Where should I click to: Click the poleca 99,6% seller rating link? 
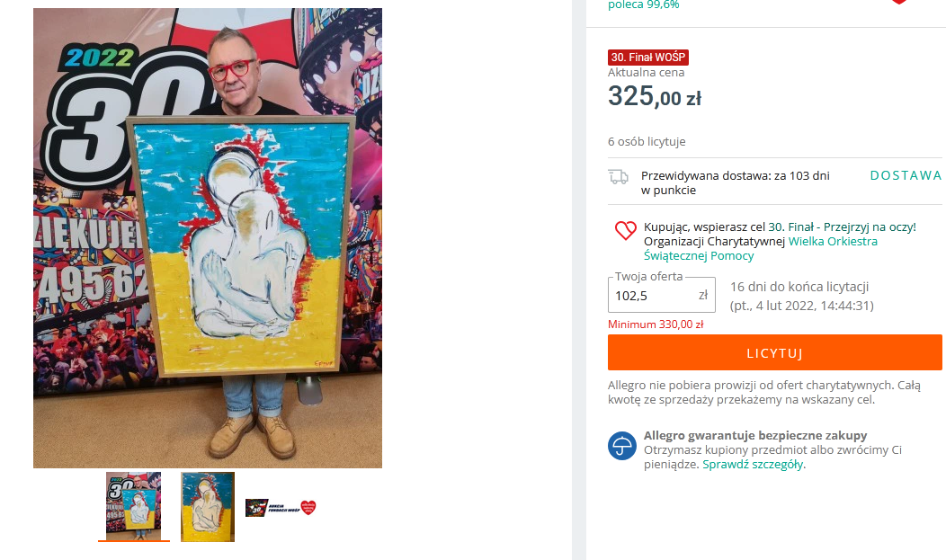pos(643,4)
